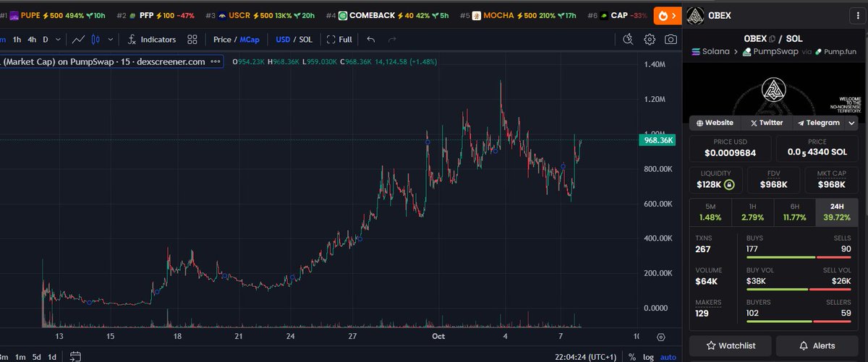Set chart denomination to SOL
868x362 pixels.
click(x=305, y=40)
